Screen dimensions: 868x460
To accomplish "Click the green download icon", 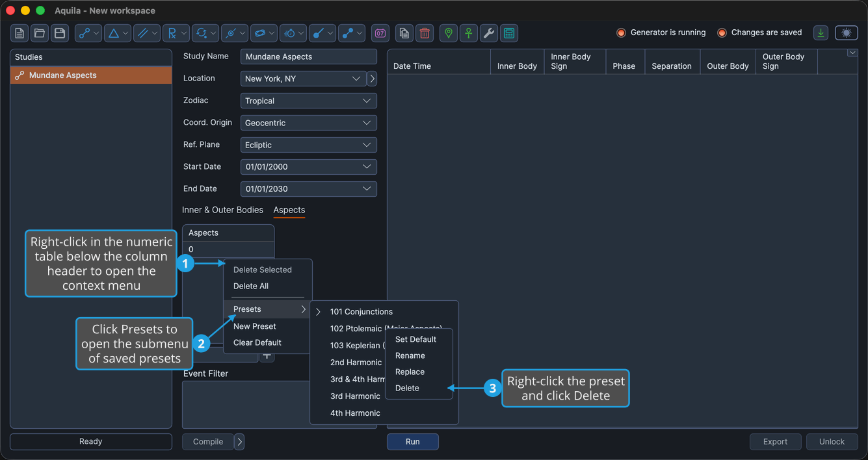I will point(821,33).
